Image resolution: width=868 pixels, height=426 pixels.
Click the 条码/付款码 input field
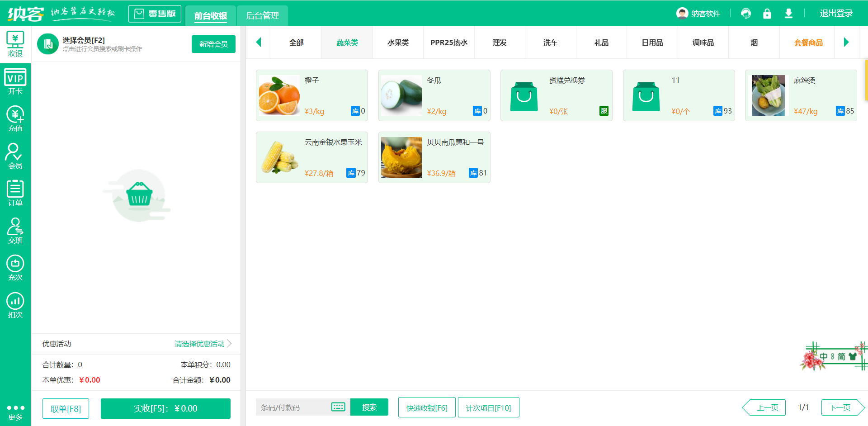pyautogui.click(x=293, y=407)
